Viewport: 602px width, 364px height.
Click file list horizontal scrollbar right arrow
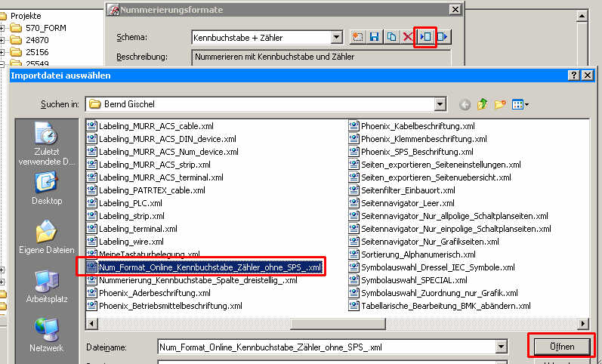coord(583,324)
